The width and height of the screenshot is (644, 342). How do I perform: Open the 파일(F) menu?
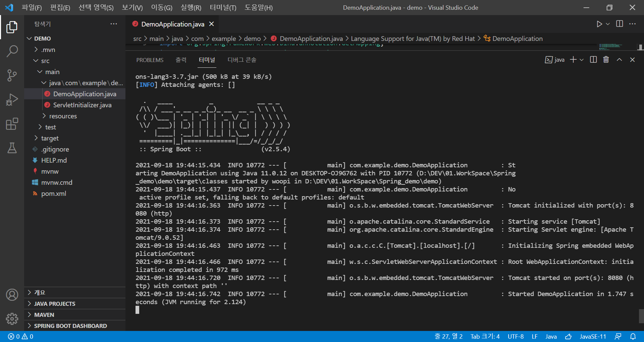(32, 7)
